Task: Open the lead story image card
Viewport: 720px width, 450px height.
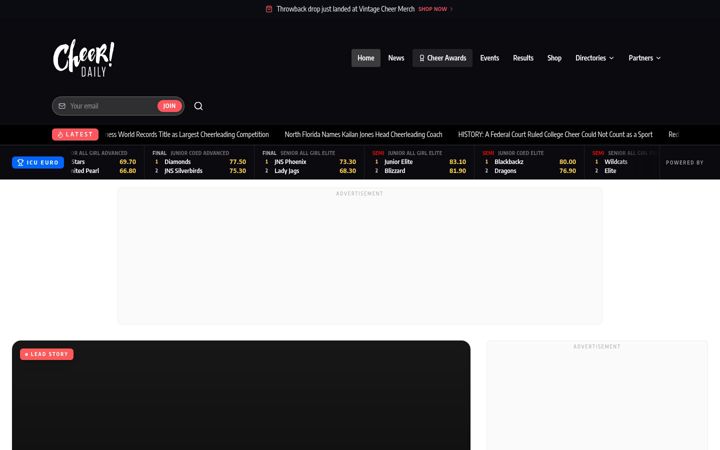Action: (x=241, y=395)
